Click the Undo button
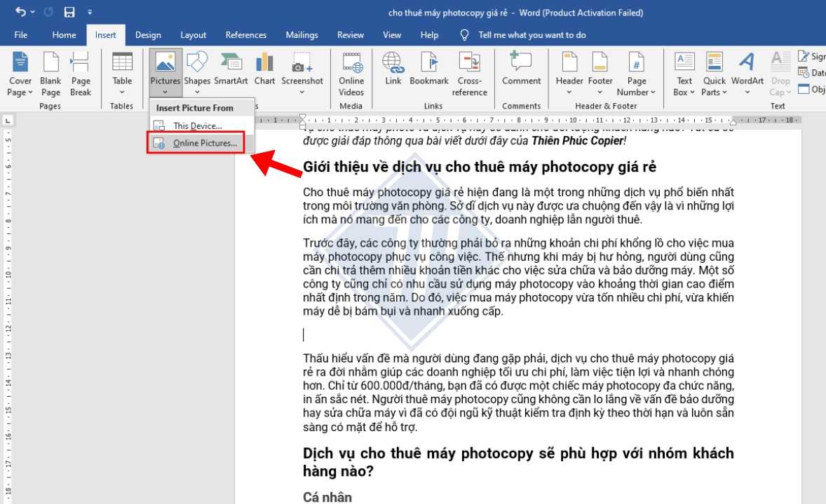 (20, 13)
